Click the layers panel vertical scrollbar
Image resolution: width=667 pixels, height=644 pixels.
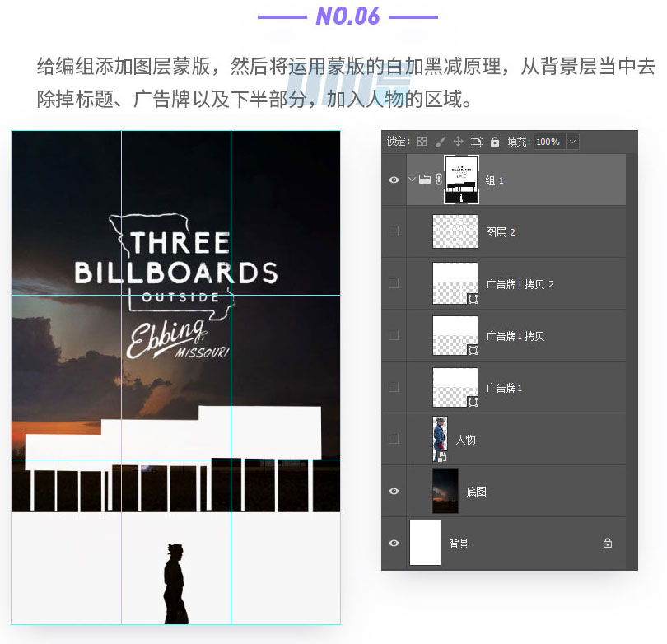632,362
